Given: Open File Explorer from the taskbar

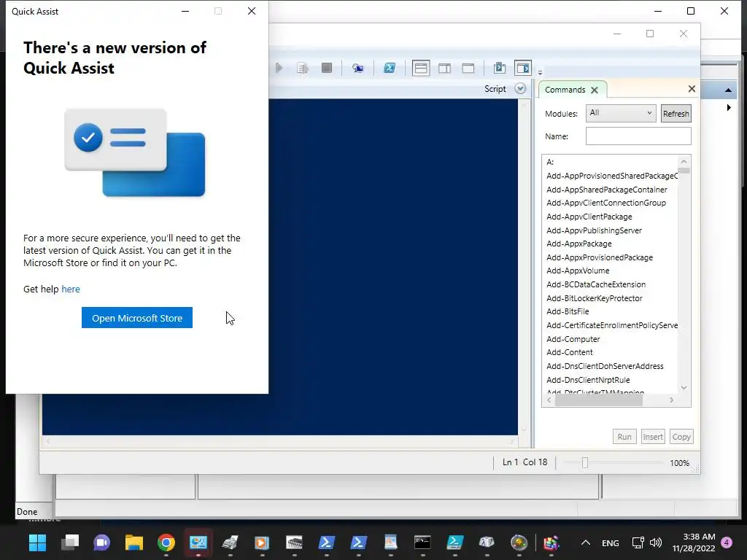Looking at the screenshot, I should (x=134, y=542).
